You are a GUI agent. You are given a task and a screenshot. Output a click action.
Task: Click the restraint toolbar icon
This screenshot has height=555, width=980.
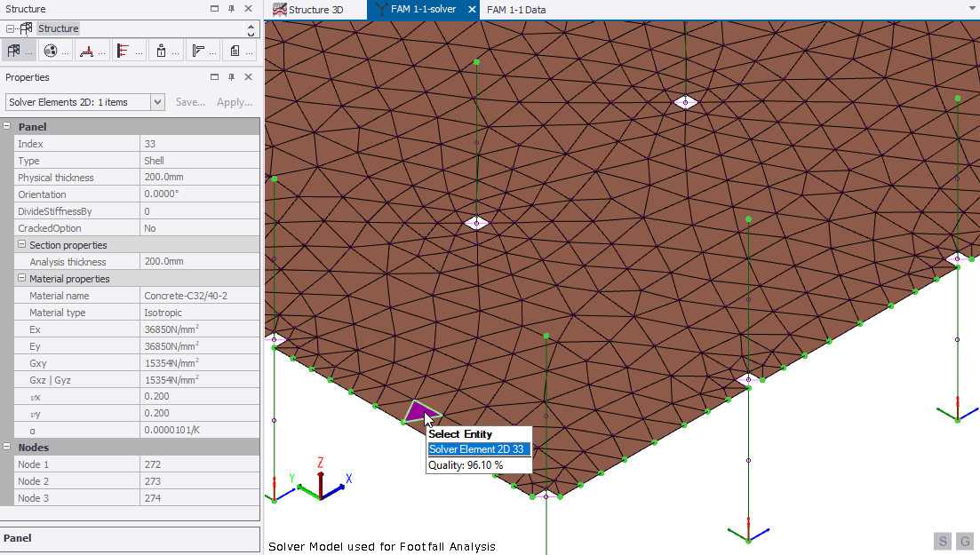(163, 51)
